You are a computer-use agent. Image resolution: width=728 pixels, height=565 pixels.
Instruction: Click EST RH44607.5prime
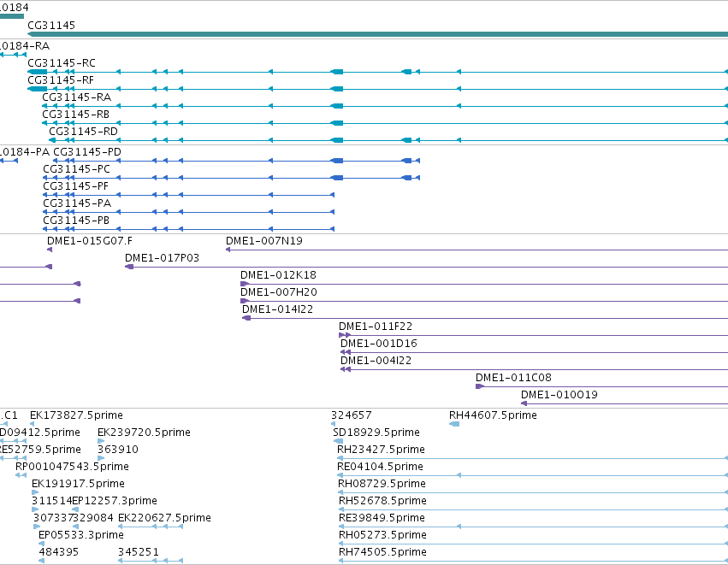[493, 415]
